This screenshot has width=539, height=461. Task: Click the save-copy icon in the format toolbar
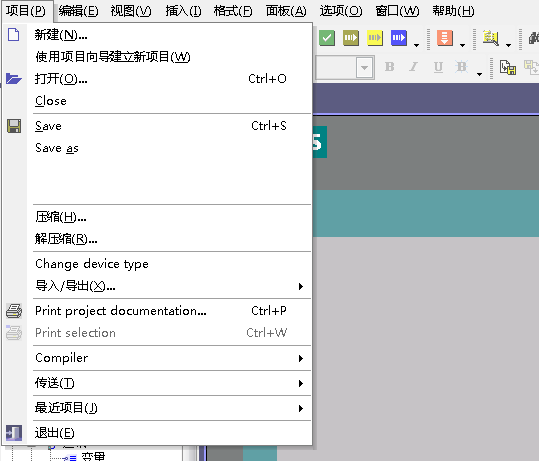pos(508,67)
